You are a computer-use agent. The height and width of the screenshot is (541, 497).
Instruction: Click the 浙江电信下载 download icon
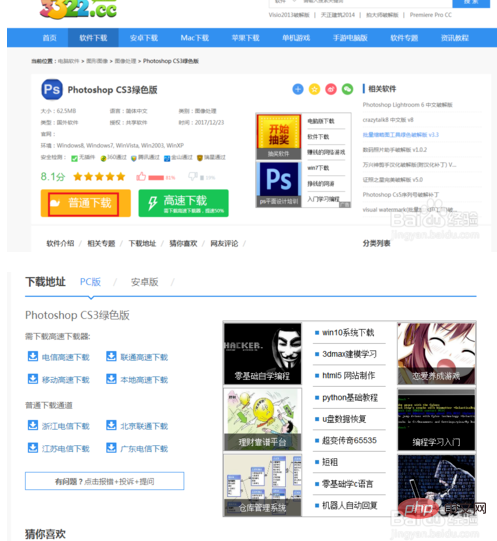coord(33,425)
